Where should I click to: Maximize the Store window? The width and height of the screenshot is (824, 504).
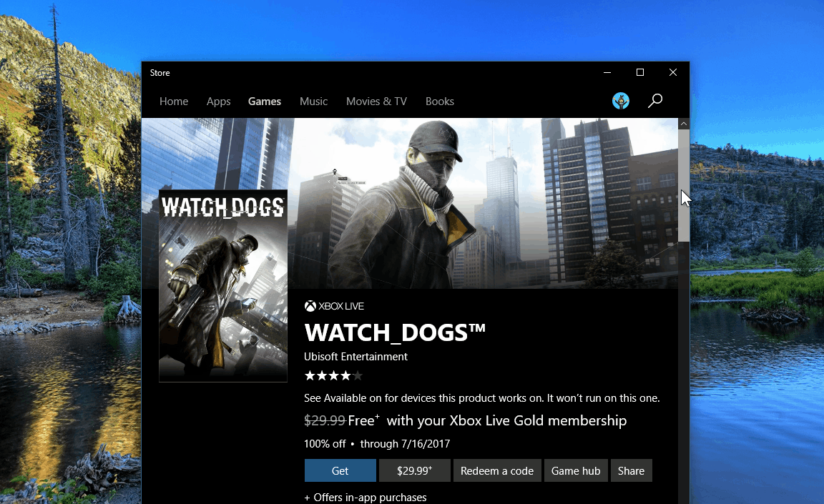coord(640,72)
